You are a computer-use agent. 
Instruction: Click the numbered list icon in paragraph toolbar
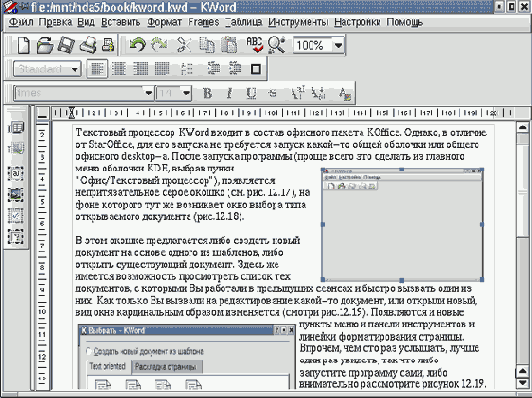[x=186, y=69]
